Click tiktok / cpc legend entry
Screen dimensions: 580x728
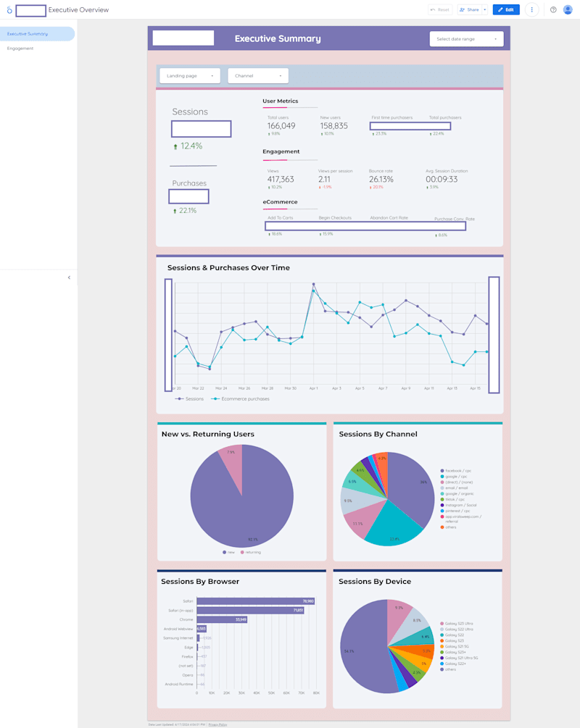[452, 500]
